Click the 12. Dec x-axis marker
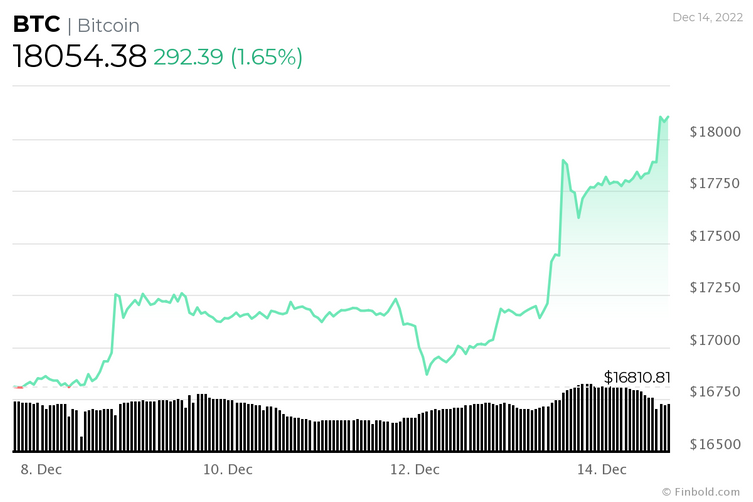The height and width of the screenshot is (502, 753). pos(414,469)
